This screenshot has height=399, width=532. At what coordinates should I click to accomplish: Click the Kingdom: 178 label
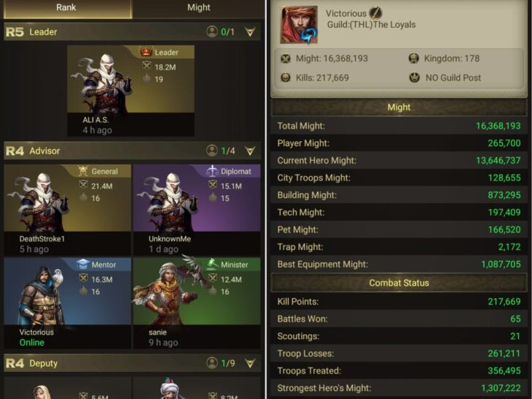pos(452,58)
